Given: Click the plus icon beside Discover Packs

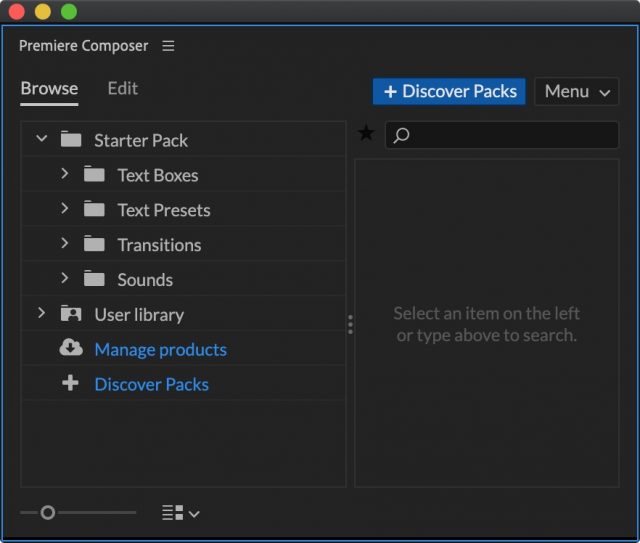Looking at the screenshot, I should (70, 384).
